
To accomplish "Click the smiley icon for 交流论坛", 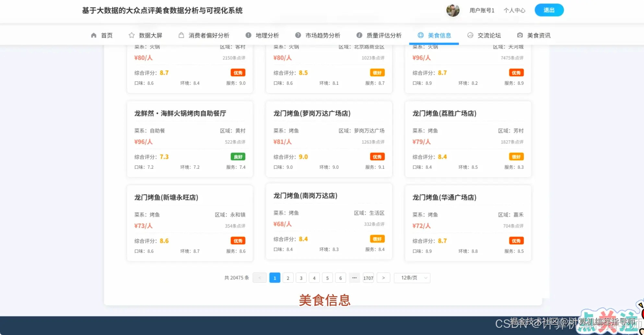I will point(470,35).
